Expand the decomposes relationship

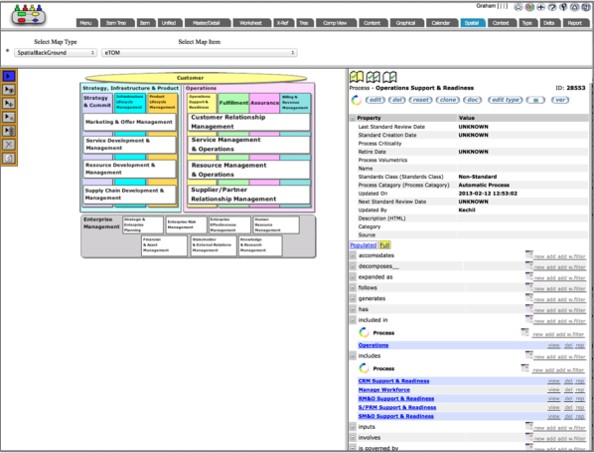tap(353, 266)
